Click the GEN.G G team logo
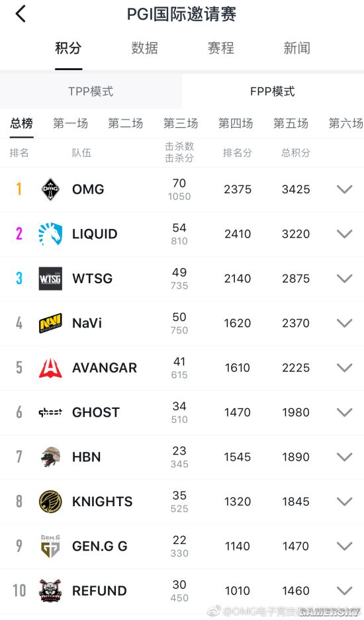Viewport: 364px width, 620px height. coord(50,546)
